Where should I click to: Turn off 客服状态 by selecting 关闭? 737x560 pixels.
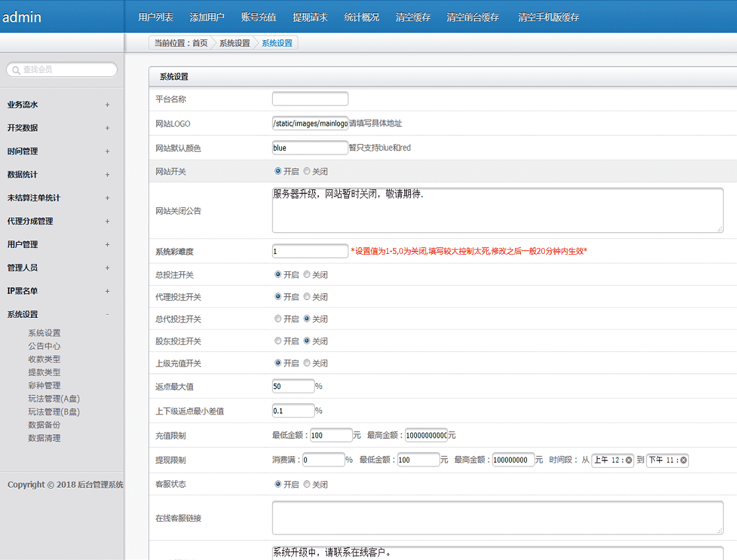point(307,484)
